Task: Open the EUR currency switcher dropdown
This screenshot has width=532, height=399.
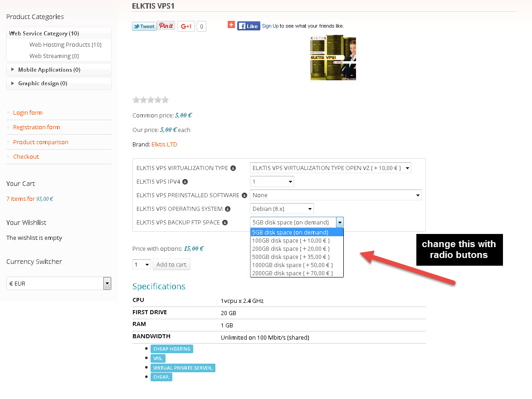Action: click(59, 283)
